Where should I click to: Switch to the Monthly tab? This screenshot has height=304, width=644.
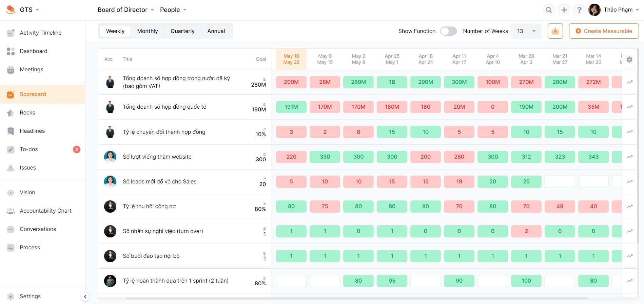[x=148, y=31]
